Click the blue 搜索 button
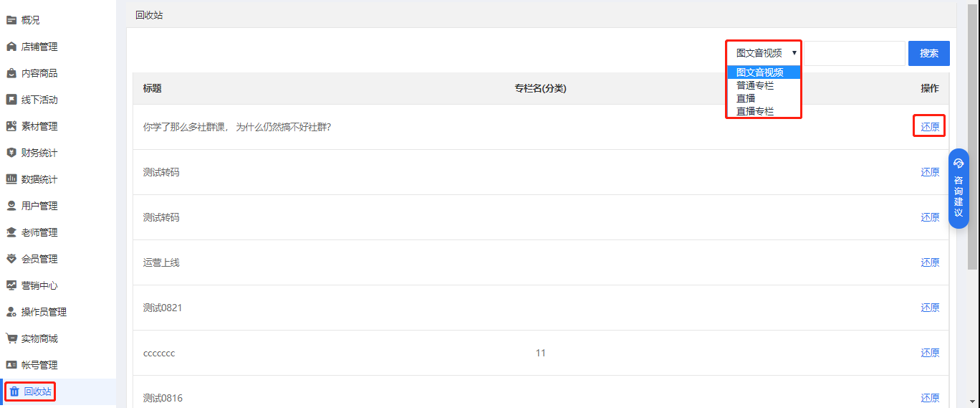 929,53
